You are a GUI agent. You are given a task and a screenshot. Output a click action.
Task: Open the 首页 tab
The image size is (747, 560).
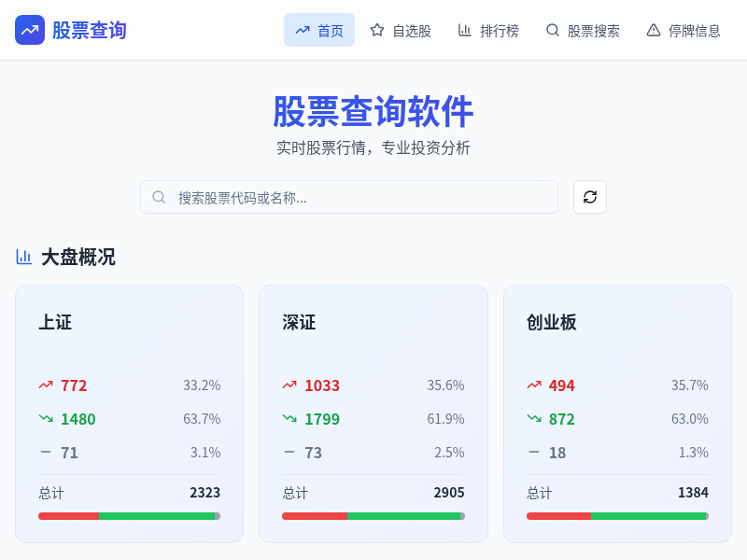pos(319,30)
